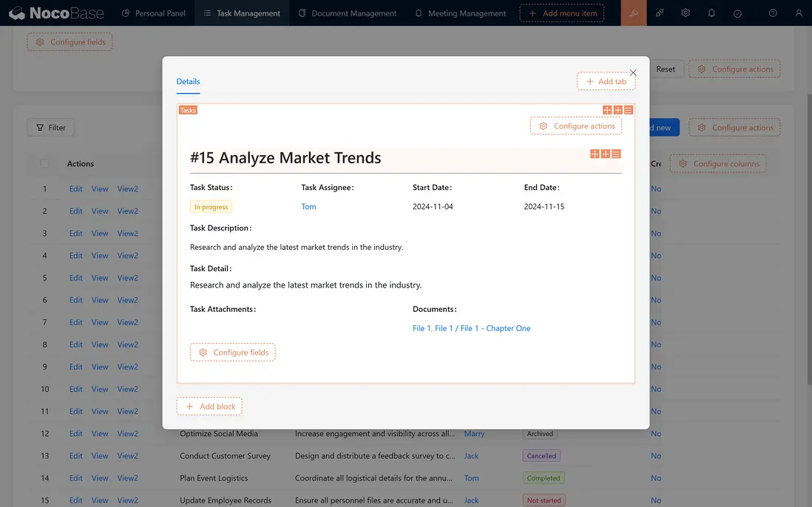
Task: Open the help question mark icon
Action: [x=773, y=13]
